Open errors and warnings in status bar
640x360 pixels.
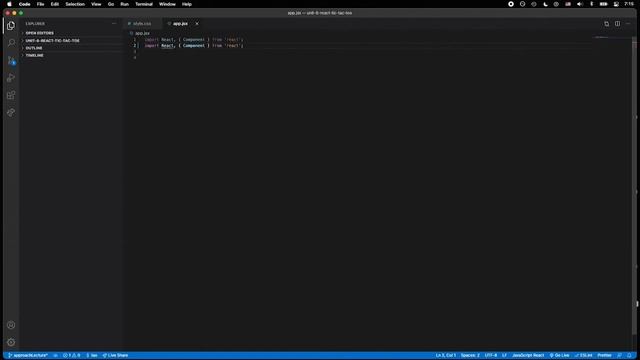pyautogui.click(x=71, y=356)
